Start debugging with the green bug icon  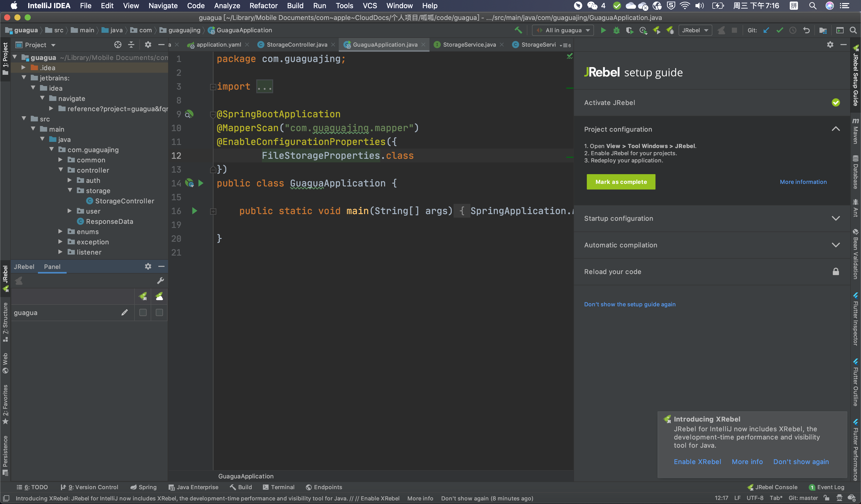coord(616,30)
